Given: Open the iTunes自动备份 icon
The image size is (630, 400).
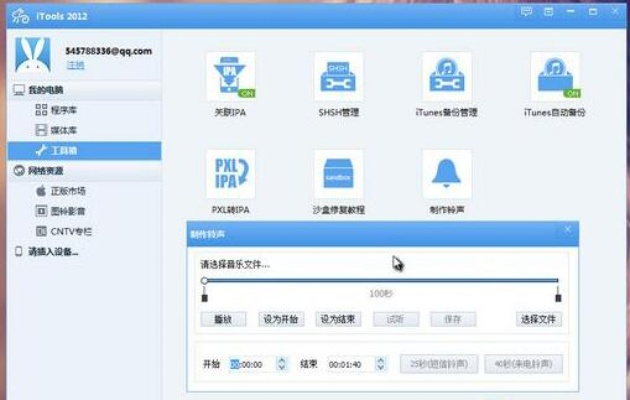Looking at the screenshot, I should [x=554, y=76].
